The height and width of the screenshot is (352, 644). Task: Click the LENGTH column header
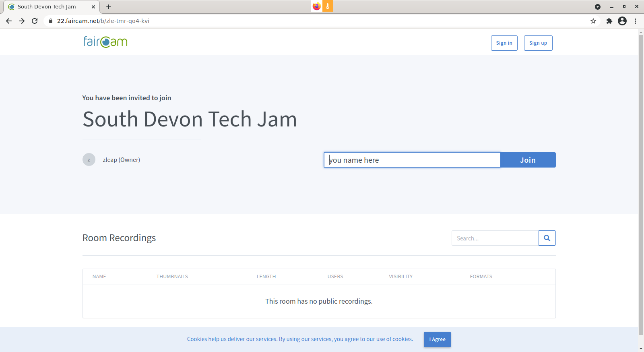266,277
